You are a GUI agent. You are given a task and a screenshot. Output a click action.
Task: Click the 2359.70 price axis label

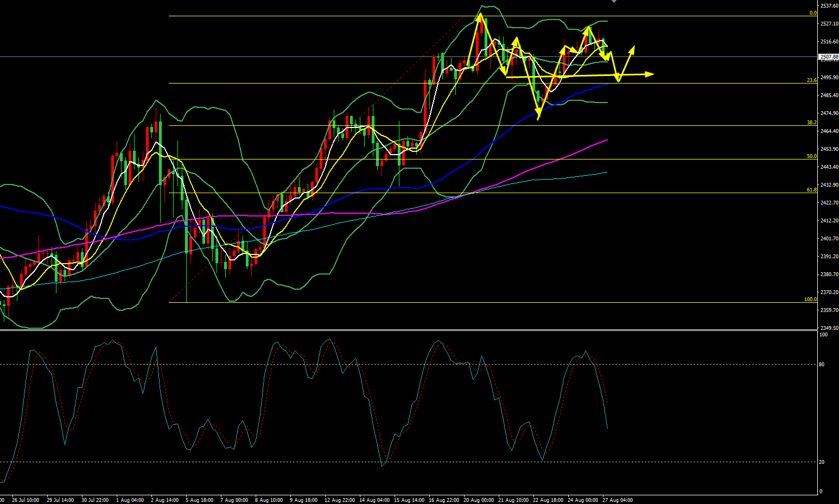[830, 310]
